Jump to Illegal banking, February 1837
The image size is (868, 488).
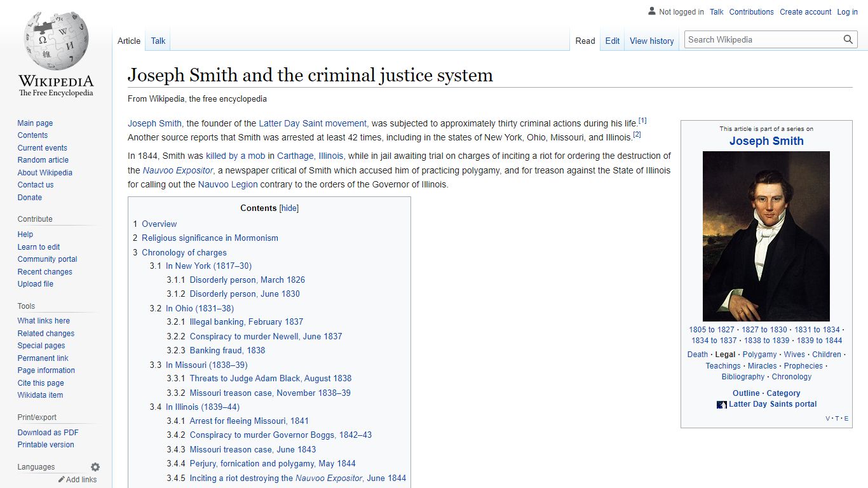click(x=247, y=322)
